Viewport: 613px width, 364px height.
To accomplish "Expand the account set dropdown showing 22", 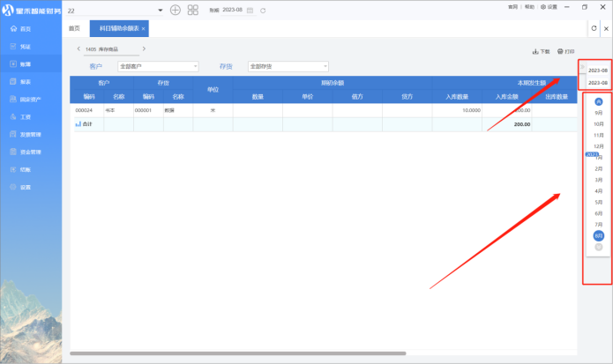I will point(160,10).
